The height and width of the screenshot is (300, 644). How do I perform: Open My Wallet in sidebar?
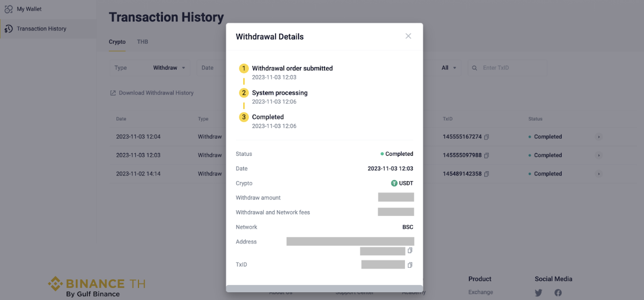click(29, 9)
